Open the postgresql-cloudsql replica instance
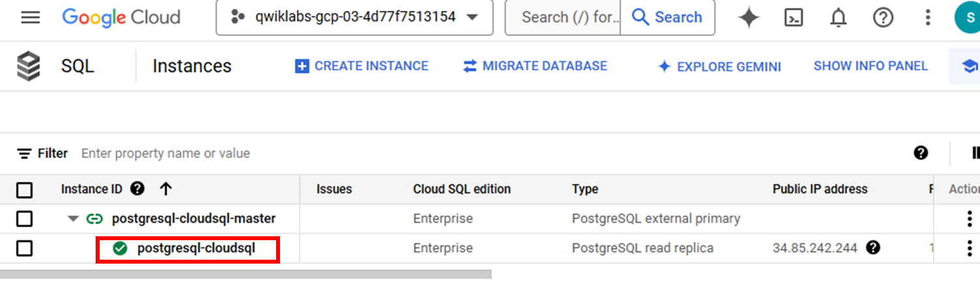 (x=196, y=248)
